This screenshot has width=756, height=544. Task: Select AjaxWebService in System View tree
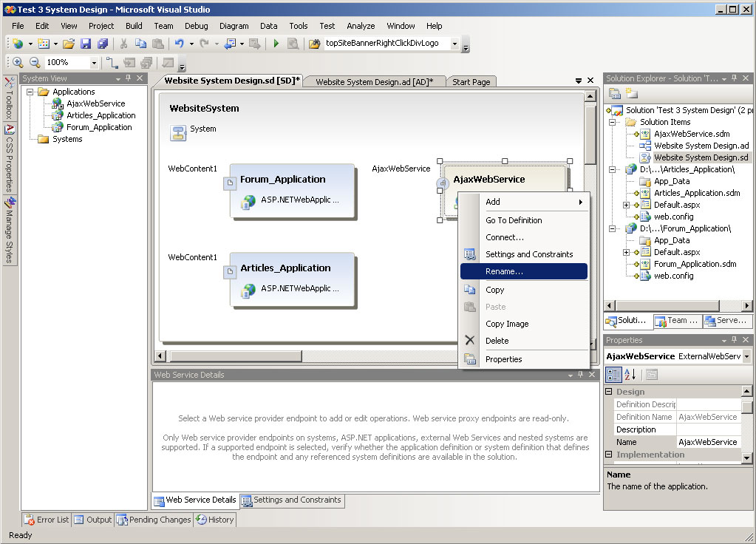[95, 103]
